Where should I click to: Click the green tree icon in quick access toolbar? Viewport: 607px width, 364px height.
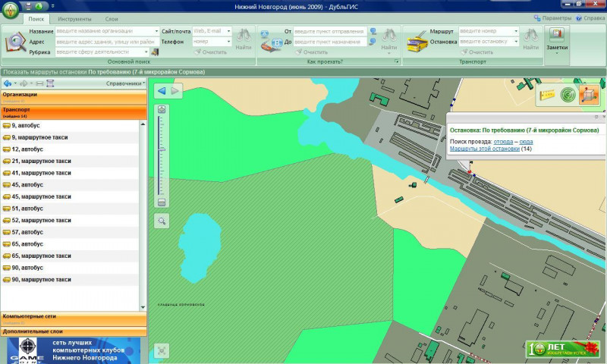pyautogui.click(x=39, y=6)
